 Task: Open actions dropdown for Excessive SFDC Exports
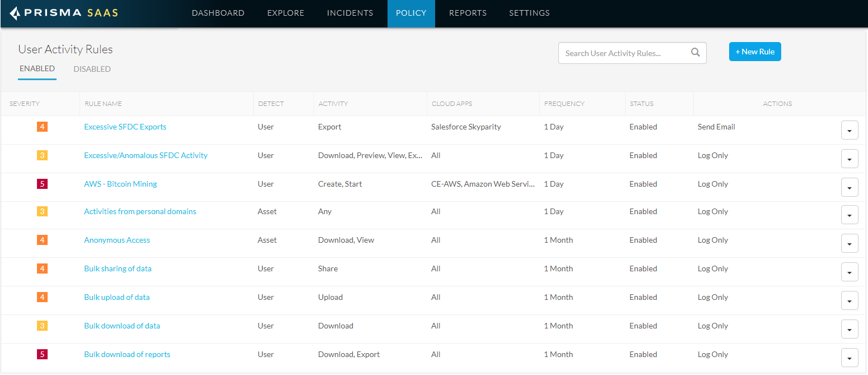[x=849, y=131]
